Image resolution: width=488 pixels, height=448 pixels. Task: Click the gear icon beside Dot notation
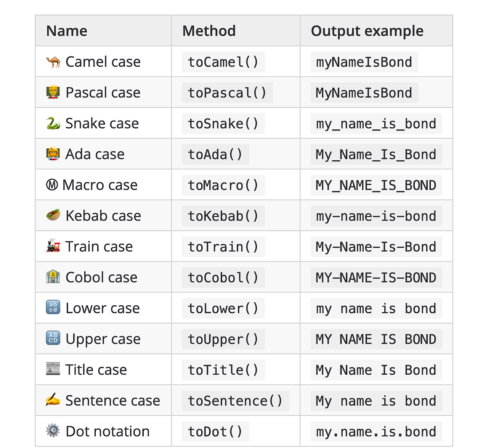tap(53, 431)
